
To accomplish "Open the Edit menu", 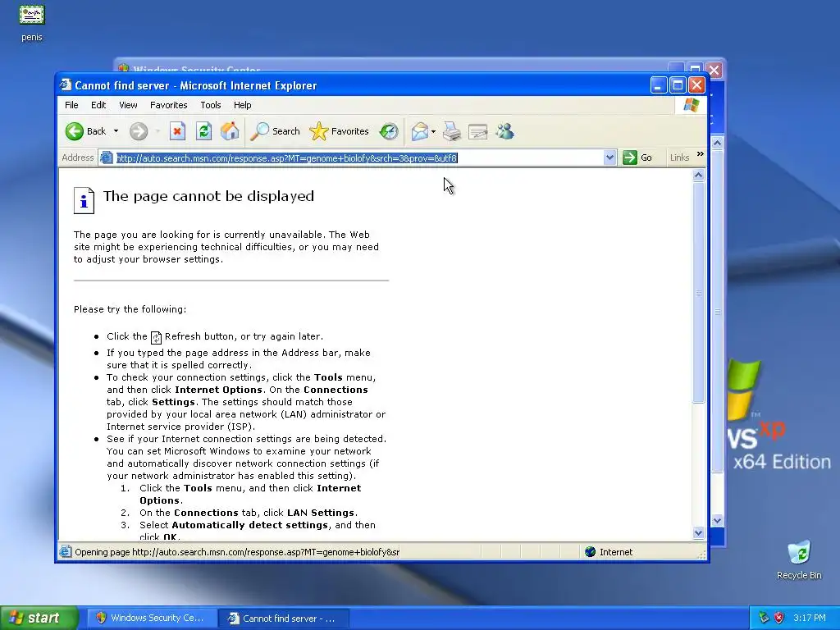I will (x=98, y=105).
